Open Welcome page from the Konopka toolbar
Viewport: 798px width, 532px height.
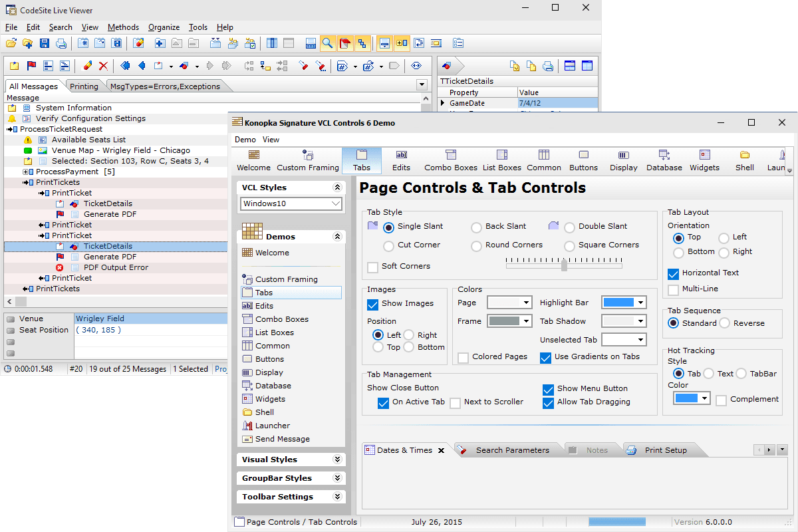(253, 161)
